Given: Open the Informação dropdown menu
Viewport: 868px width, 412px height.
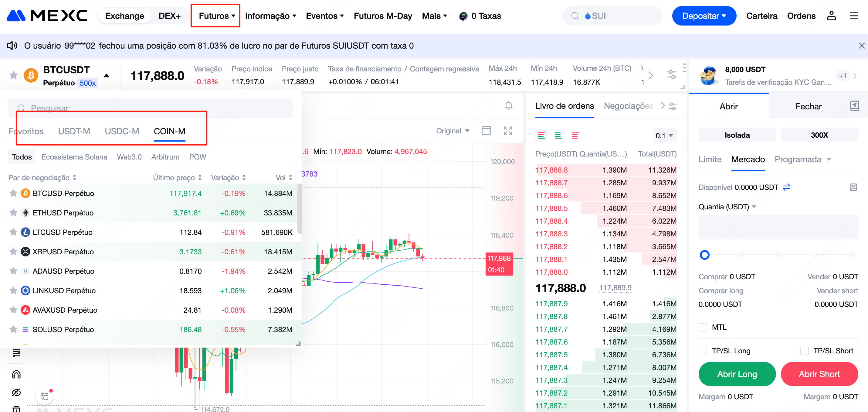Looking at the screenshot, I should coord(270,16).
